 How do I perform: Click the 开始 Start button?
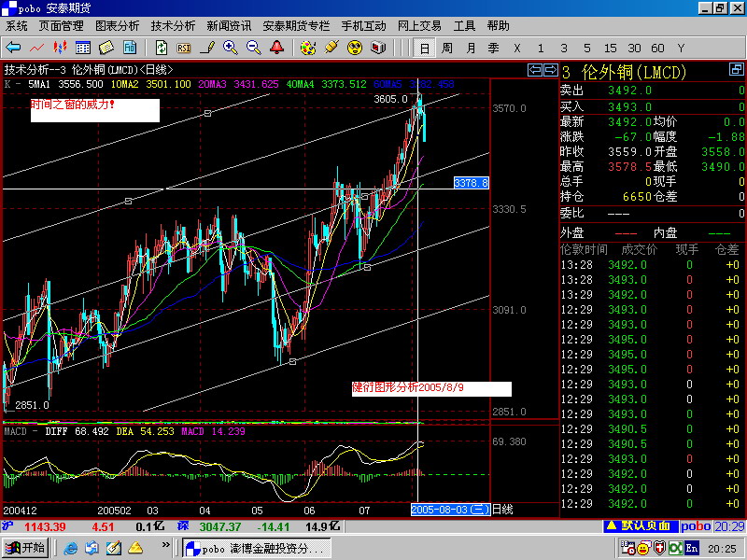click(25, 548)
